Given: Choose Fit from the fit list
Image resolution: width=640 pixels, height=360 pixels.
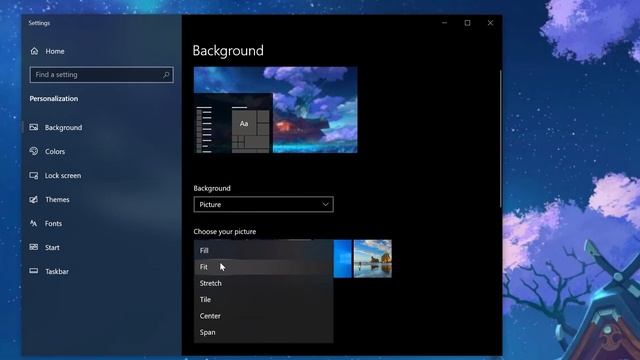Looking at the screenshot, I should (263, 267).
